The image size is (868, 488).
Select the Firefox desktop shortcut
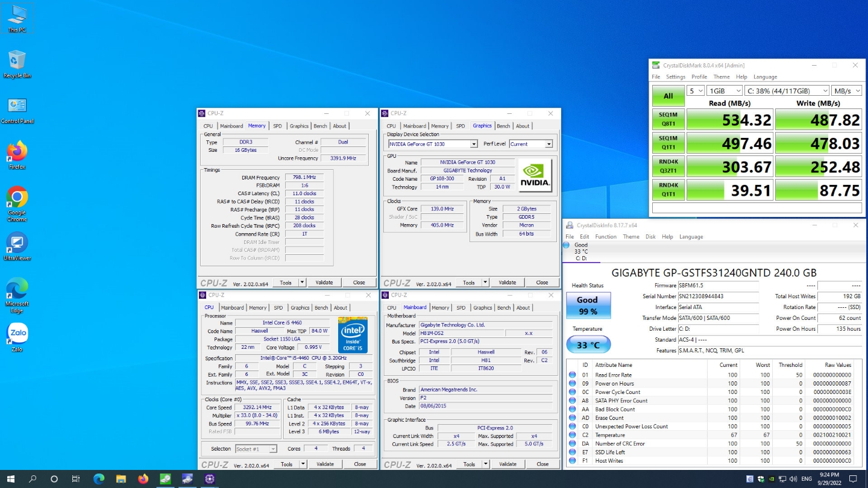[17, 155]
